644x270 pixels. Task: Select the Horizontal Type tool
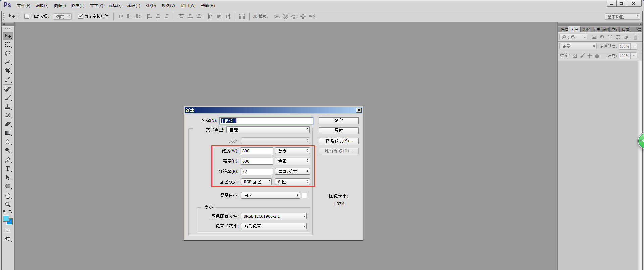(x=8, y=169)
